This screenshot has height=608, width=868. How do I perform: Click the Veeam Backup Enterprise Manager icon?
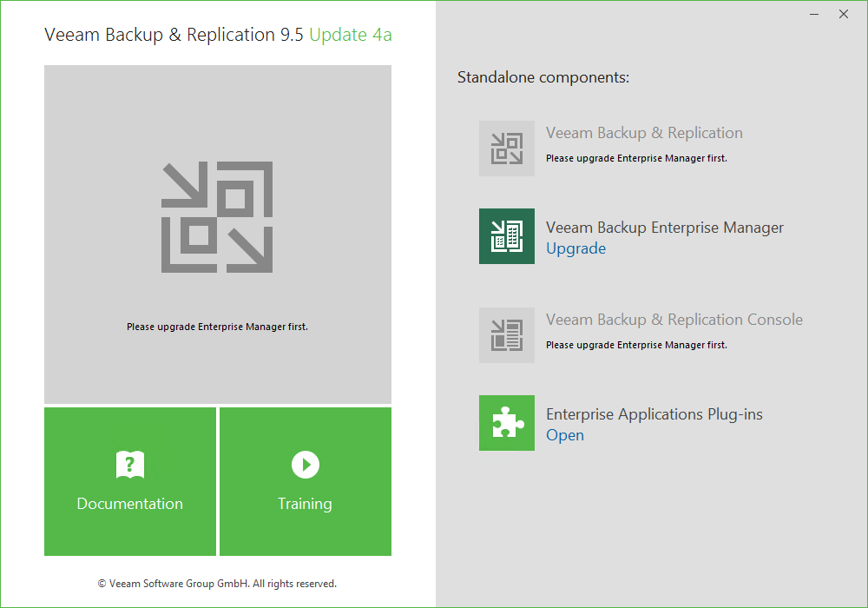coord(507,236)
